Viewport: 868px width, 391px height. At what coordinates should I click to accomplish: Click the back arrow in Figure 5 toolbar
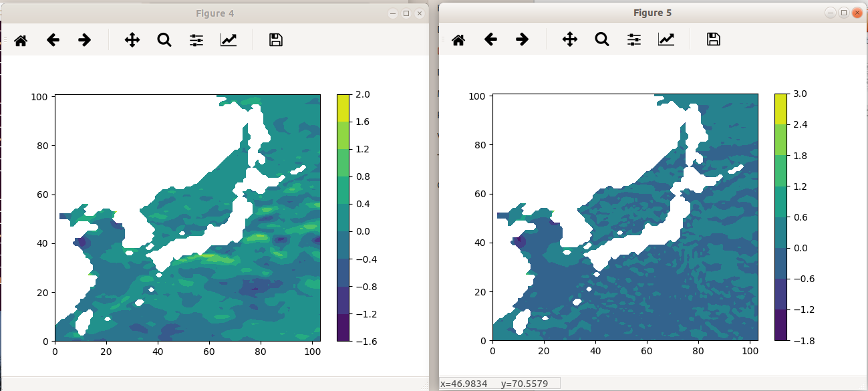pos(490,40)
